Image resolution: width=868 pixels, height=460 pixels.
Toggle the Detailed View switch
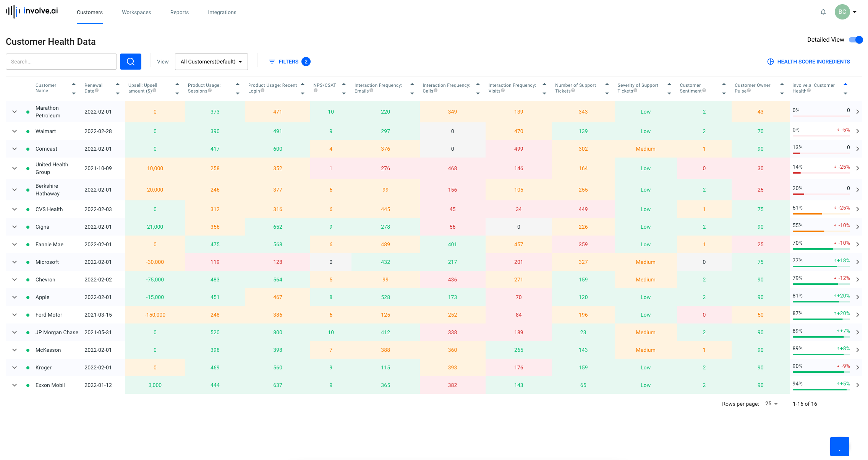(856, 40)
